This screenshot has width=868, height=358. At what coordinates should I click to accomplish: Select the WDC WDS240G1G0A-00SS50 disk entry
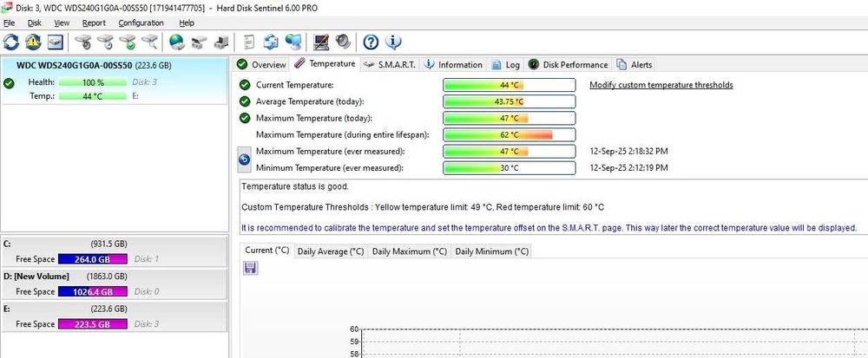114,81
